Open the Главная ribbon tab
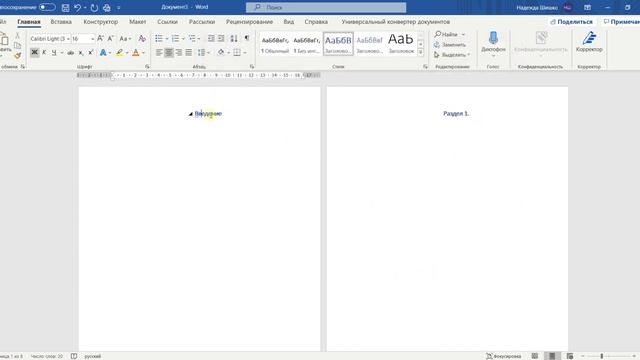The height and width of the screenshot is (360, 640). [x=29, y=22]
